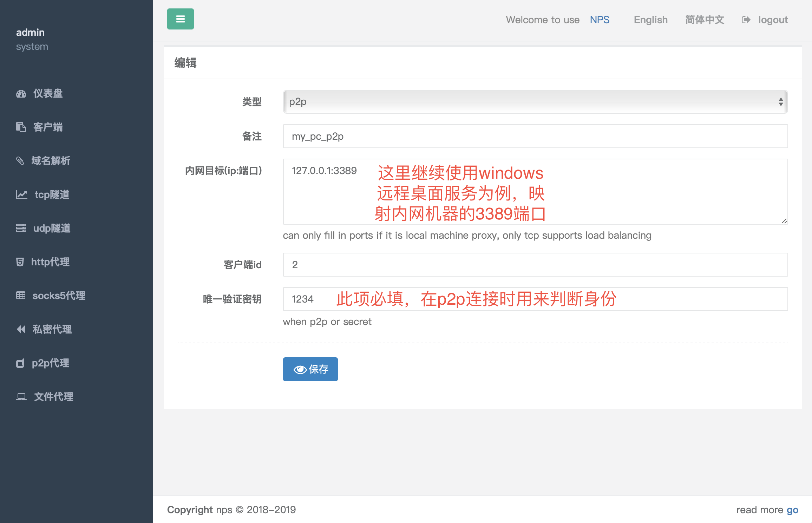812x523 pixels.
Task: Click the laptop icon beside 文件代理
Action: pyautogui.click(x=21, y=397)
